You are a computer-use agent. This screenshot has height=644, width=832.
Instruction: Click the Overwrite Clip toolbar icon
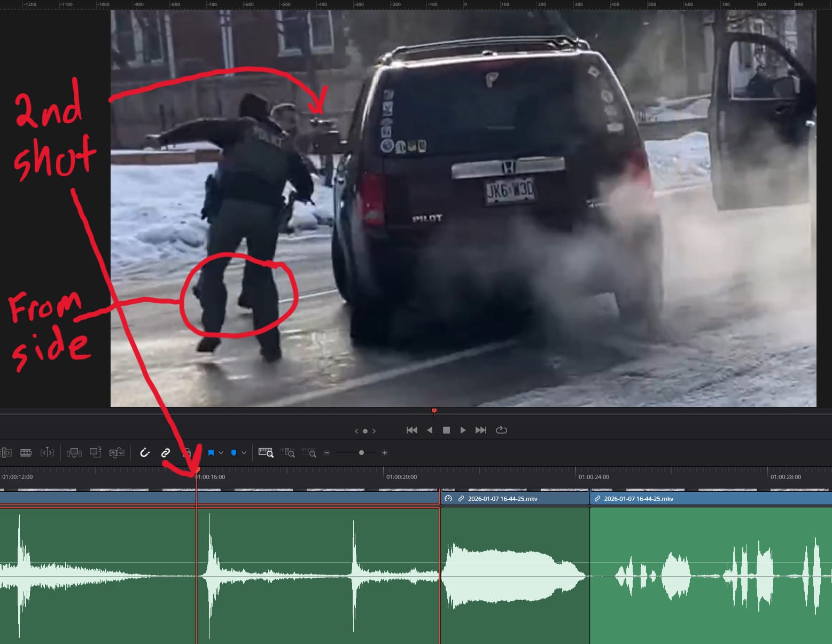[95, 453]
